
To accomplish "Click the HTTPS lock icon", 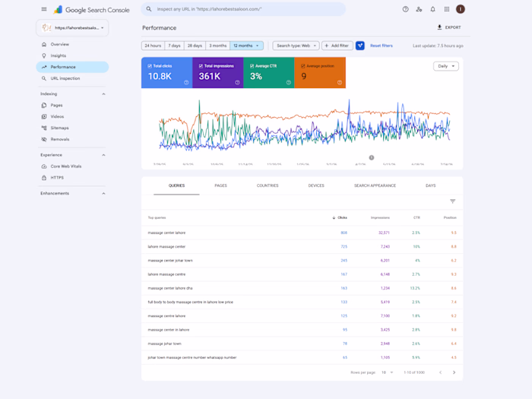I will coord(44,178).
